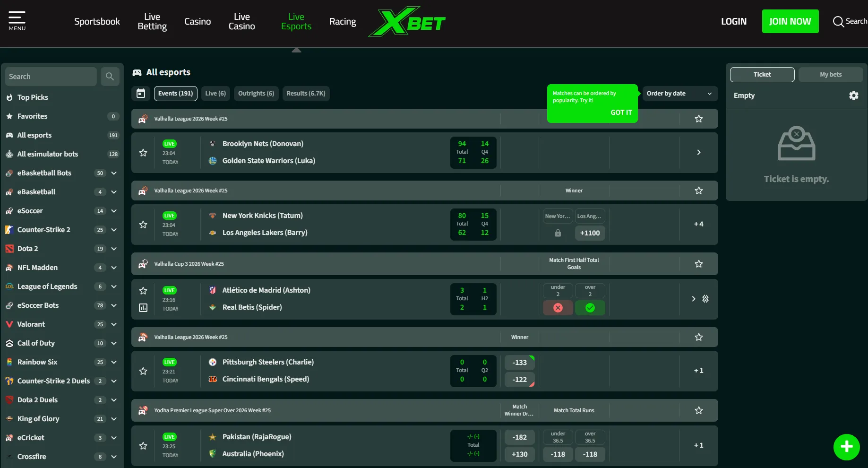Open ticket settings gear icon
The image size is (868, 468).
(853, 95)
